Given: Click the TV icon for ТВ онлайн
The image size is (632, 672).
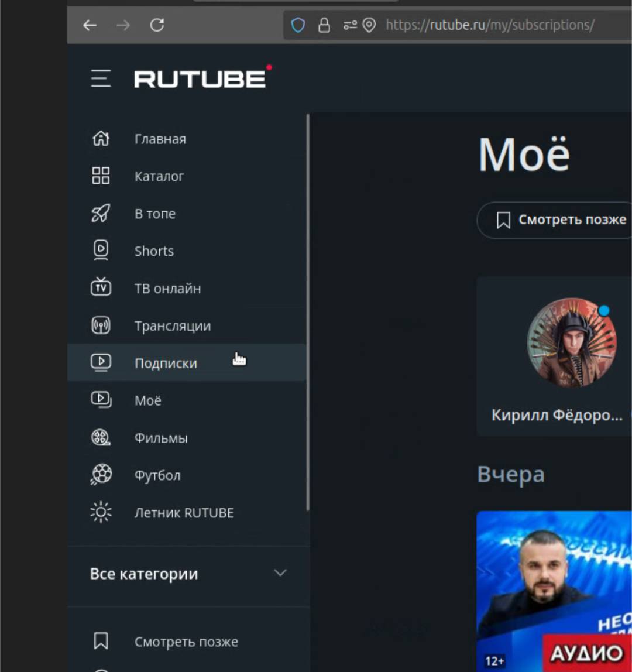Looking at the screenshot, I should click(101, 286).
